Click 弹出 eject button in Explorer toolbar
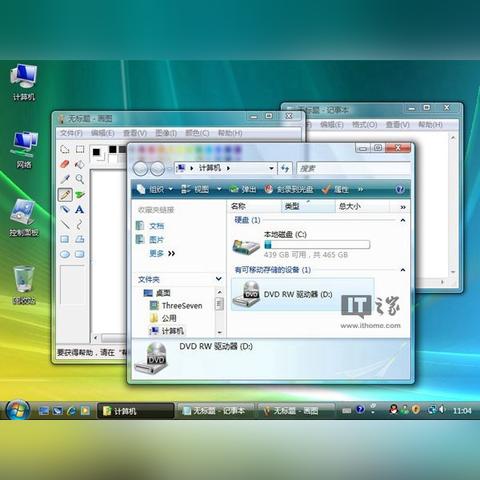The height and width of the screenshot is (480, 480). (x=243, y=190)
